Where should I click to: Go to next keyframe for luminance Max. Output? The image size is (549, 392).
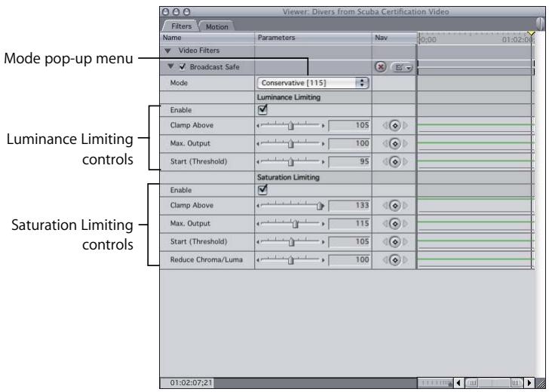tap(406, 143)
